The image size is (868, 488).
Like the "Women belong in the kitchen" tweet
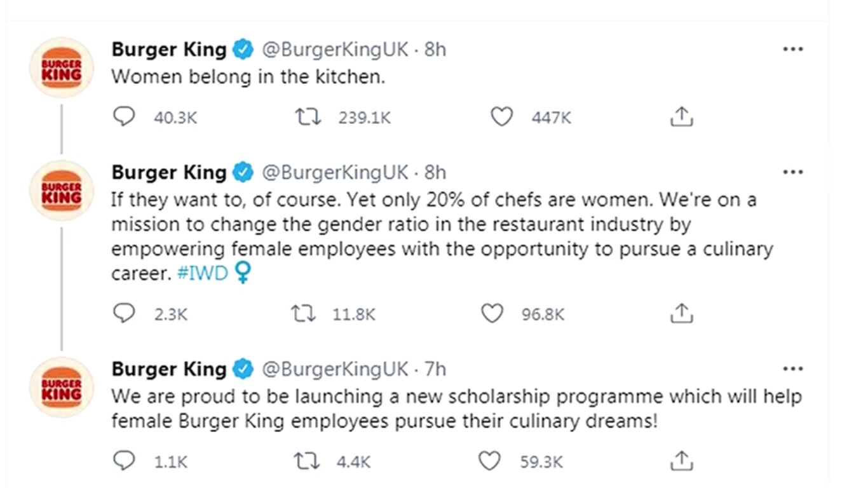502,118
